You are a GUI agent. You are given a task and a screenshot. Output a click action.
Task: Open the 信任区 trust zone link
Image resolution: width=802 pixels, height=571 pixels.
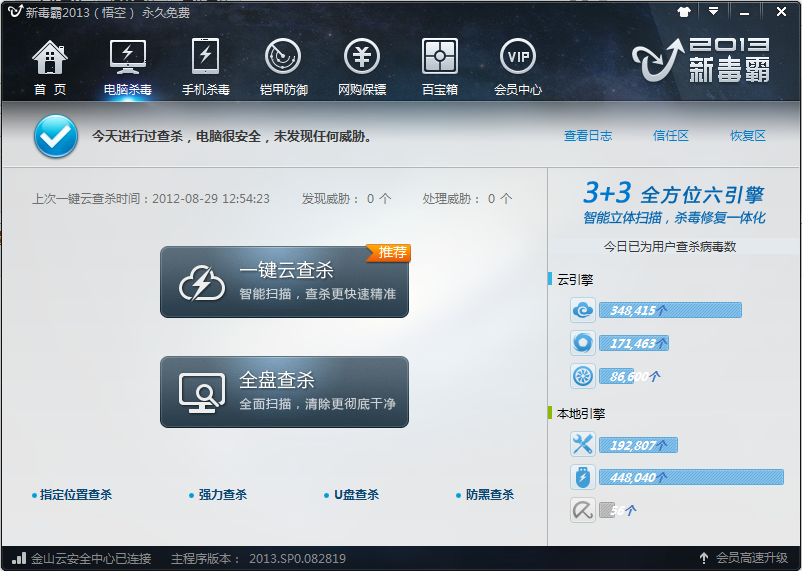pos(671,136)
